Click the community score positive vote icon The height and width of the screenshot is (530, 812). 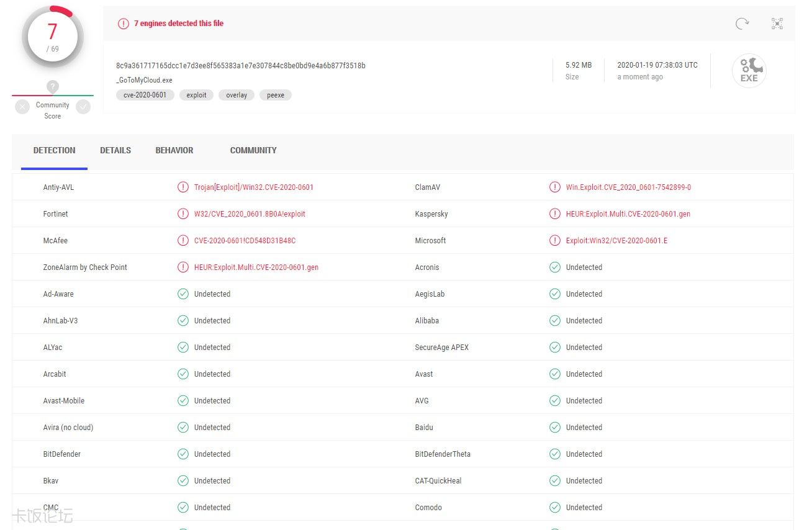(83, 107)
